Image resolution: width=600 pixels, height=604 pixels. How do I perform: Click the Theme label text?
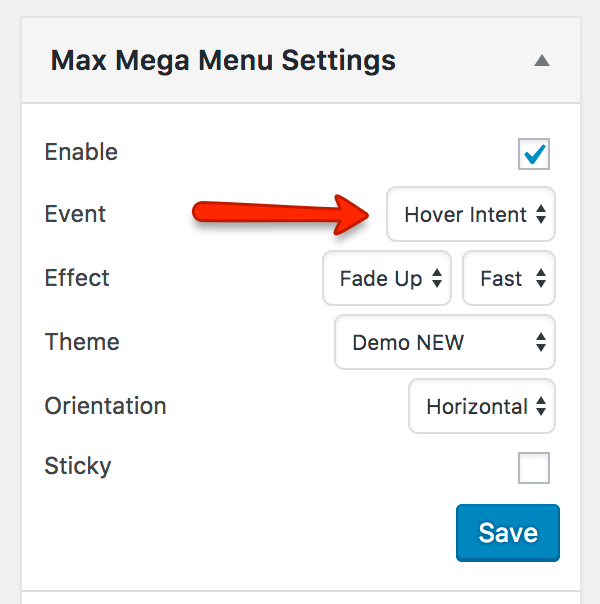click(x=82, y=342)
